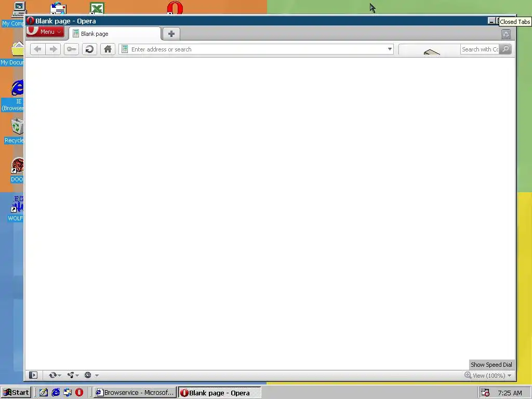Click the zoom magnifier icon in status bar

point(468,375)
